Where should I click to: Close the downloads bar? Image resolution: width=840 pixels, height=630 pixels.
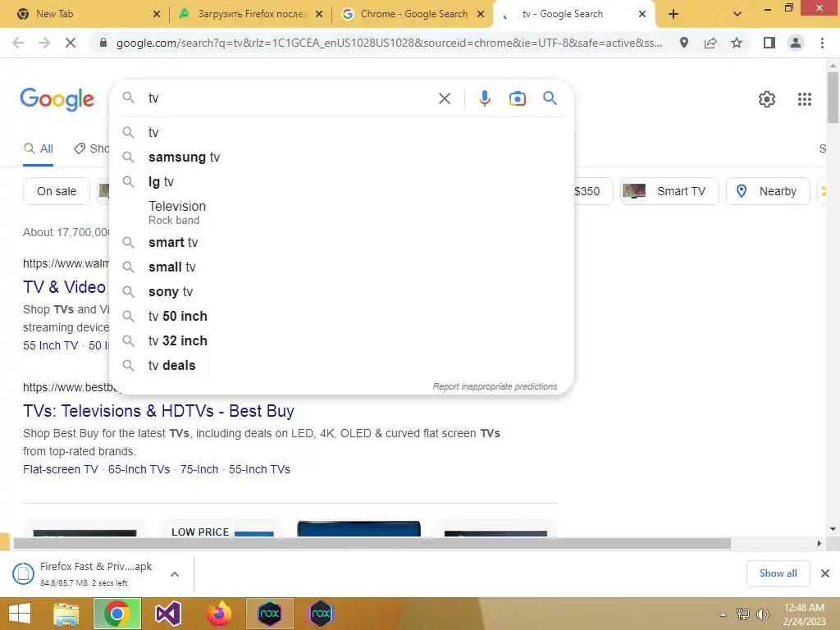[x=825, y=573]
